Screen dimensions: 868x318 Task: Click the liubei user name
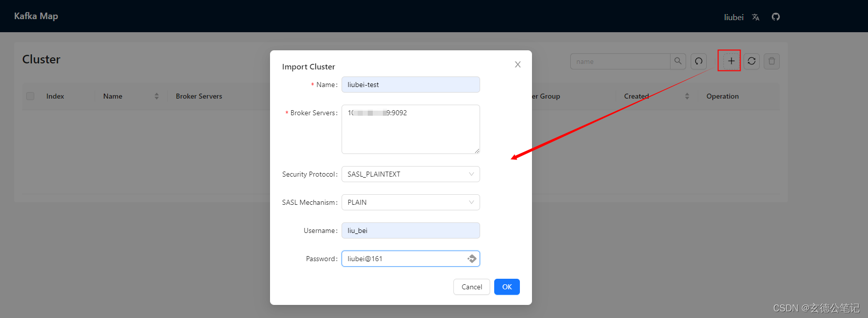(x=733, y=17)
